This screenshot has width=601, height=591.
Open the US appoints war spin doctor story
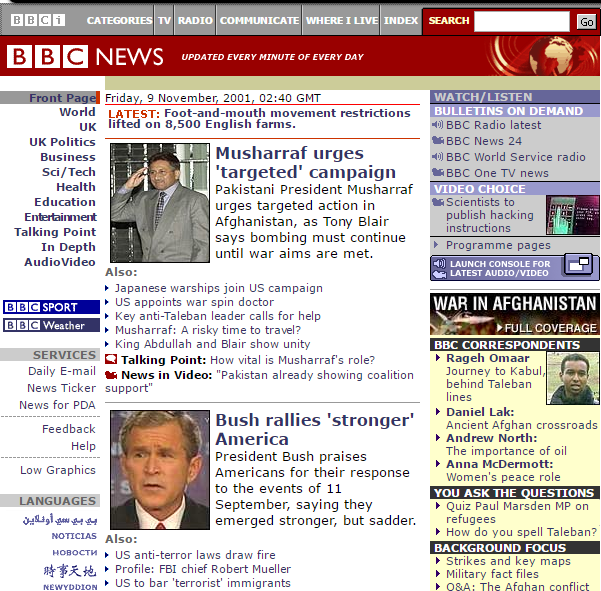pos(194,302)
